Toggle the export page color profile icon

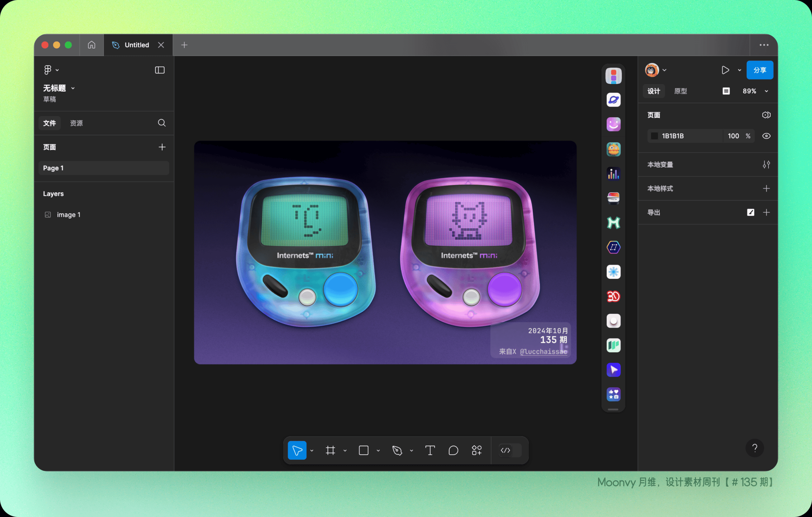pos(750,213)
